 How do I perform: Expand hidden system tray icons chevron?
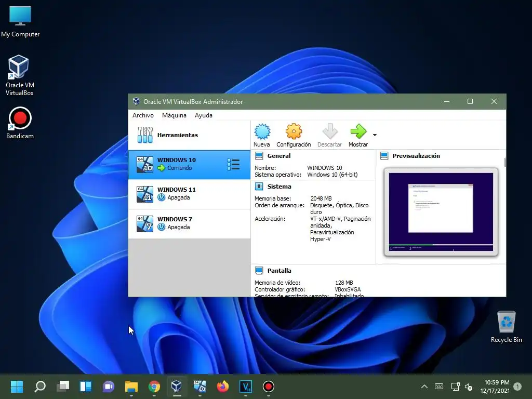(x=424, y=387)
